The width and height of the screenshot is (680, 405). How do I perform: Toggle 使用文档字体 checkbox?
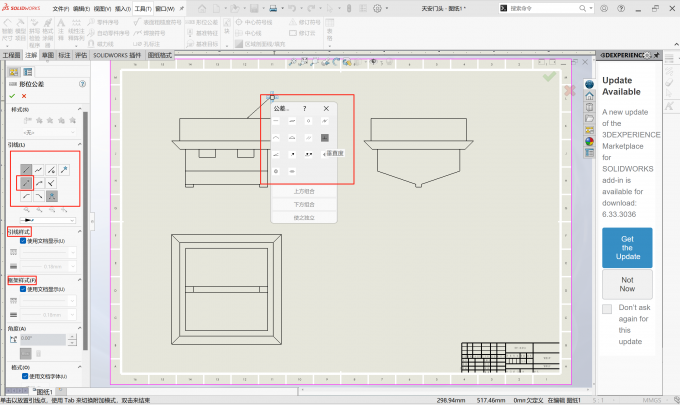25,376
